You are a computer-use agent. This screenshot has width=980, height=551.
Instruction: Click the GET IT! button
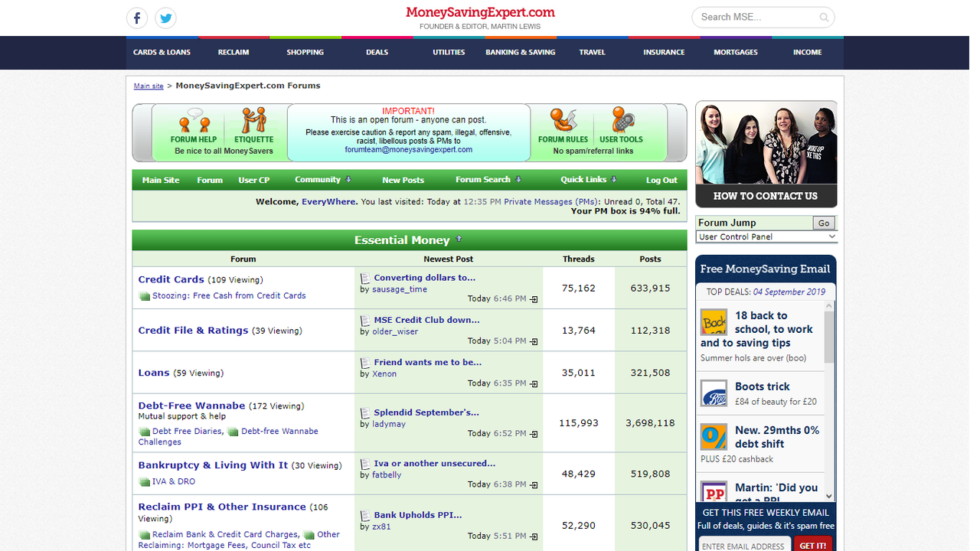(813, 546)
